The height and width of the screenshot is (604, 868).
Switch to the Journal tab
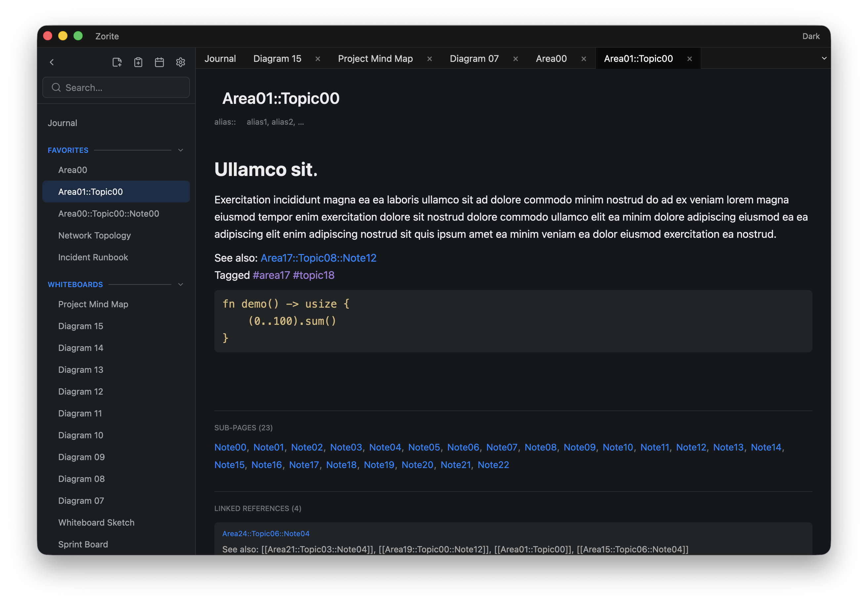point(220,59)
